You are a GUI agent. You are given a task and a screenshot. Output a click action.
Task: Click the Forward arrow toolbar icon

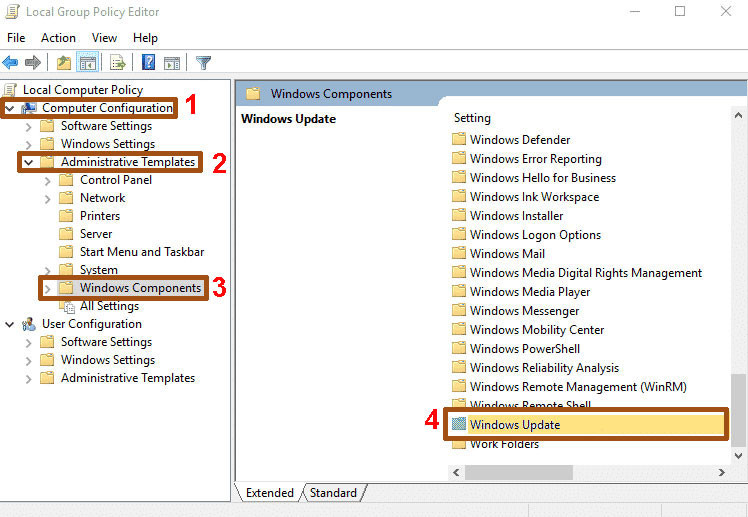coord(33,62)
